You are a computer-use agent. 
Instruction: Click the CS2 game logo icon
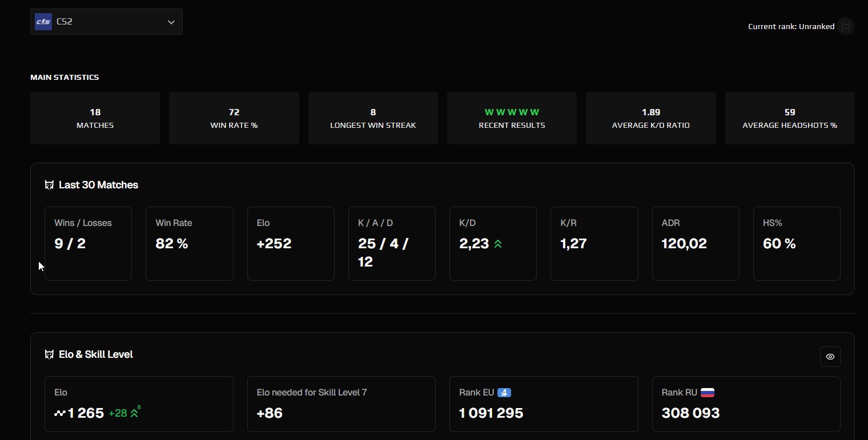[x=43, y=22]
